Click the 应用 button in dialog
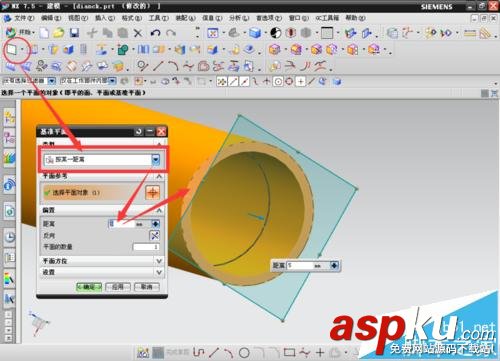 118,287
